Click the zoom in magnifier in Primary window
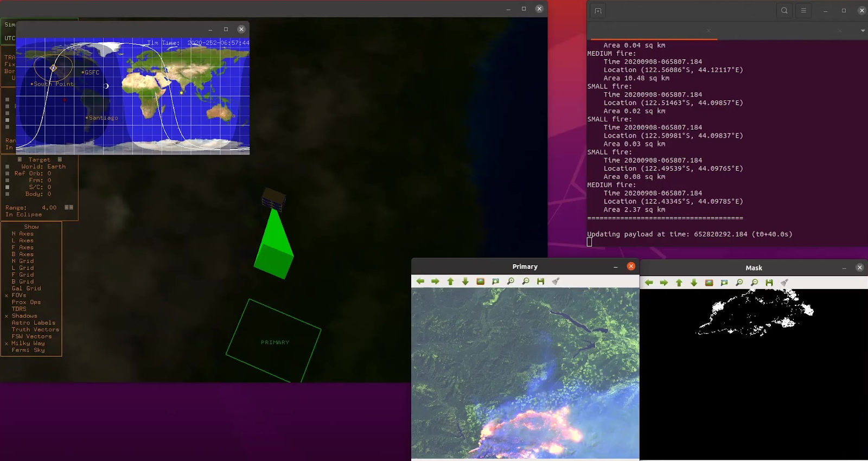 coord(510,281)
